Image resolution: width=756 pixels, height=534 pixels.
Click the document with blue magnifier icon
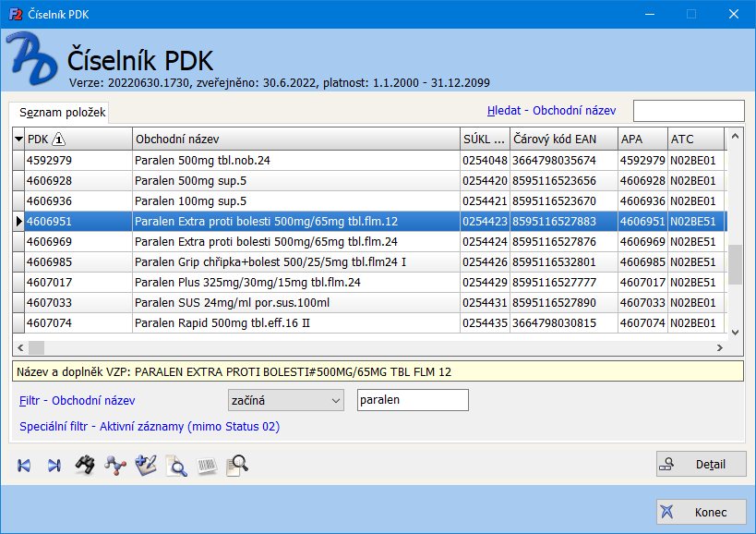176,466
